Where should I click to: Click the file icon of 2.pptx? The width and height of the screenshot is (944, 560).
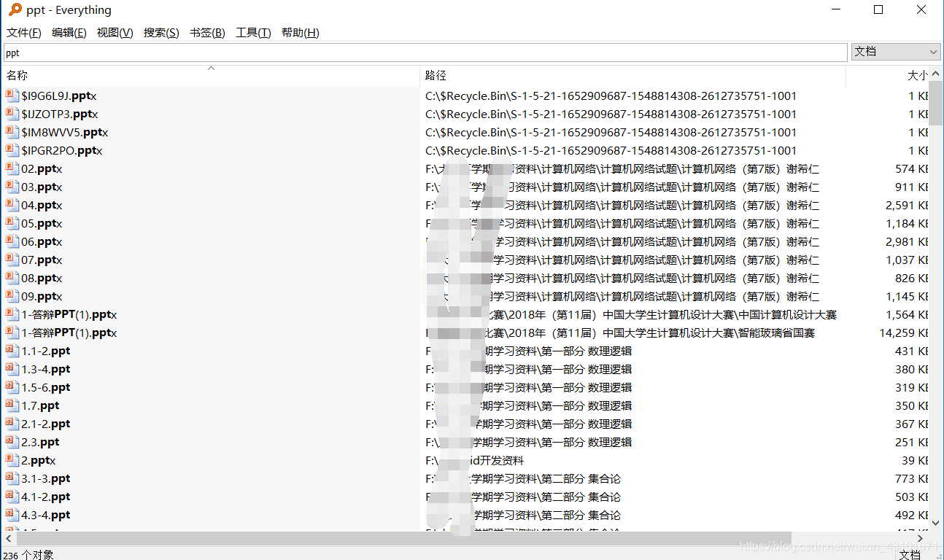tap(12, 460)
